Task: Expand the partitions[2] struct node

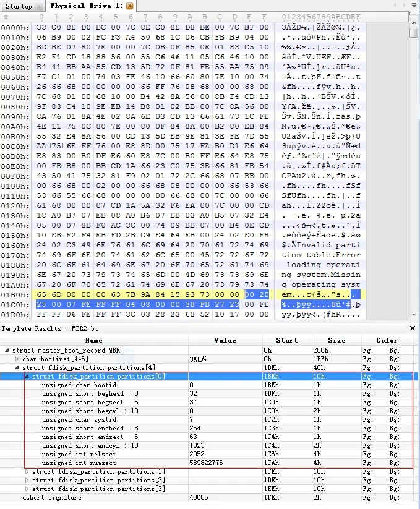Action: (27, 480)
